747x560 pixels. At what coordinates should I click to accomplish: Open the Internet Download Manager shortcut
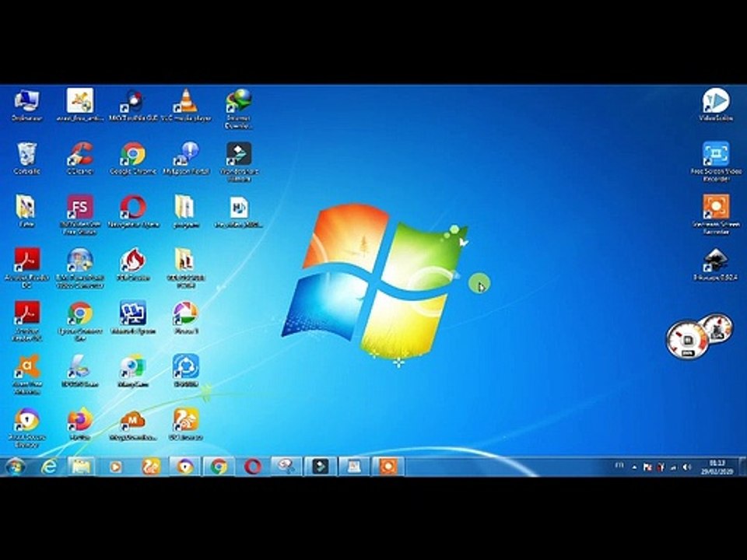point(239,109)
